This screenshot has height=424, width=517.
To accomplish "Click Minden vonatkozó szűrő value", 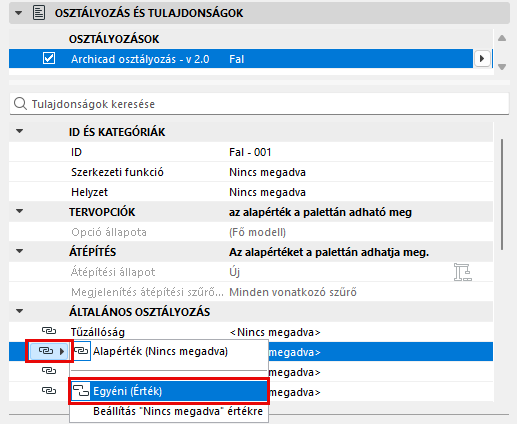I will [x=293, y=292].
